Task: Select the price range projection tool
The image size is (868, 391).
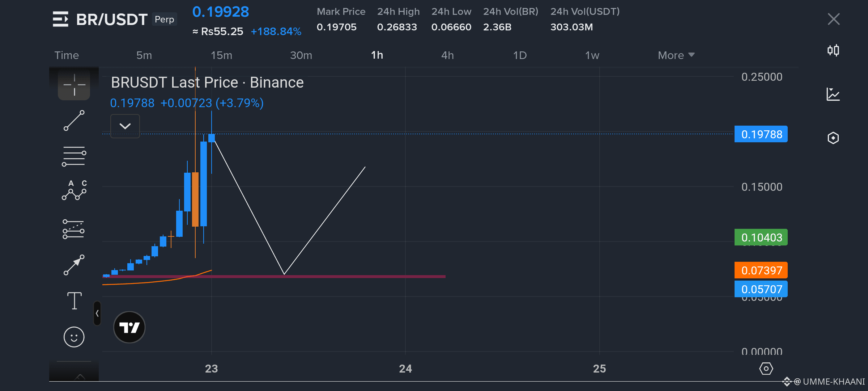Action: pyautogui.click(x=73, y=229)
